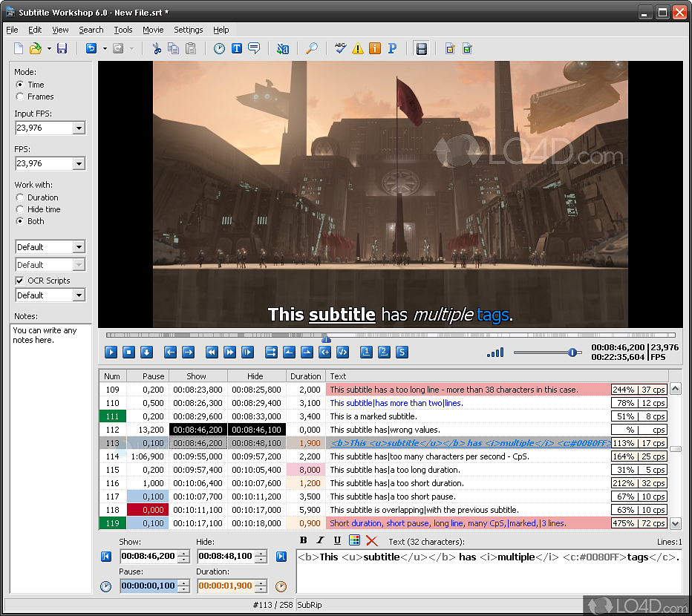
Task: Toggle the film strip video preview icon
Action: click(422, 49)
